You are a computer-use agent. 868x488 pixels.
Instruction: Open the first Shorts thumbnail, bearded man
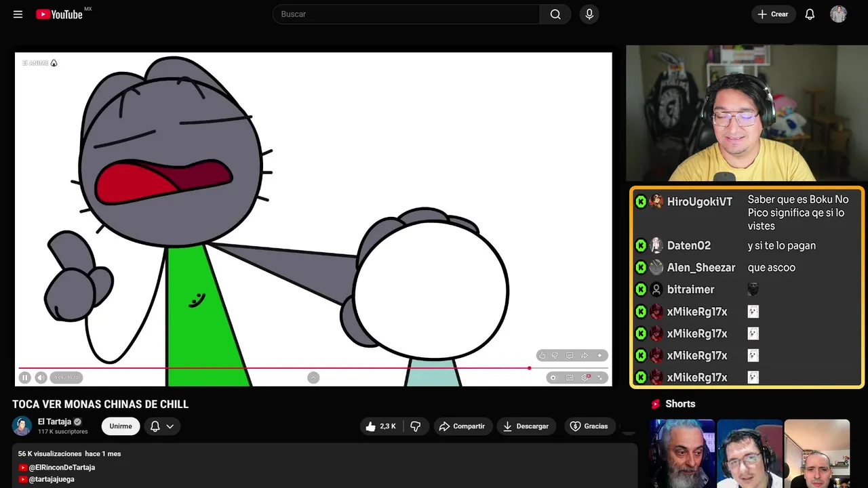click(682, 453)
